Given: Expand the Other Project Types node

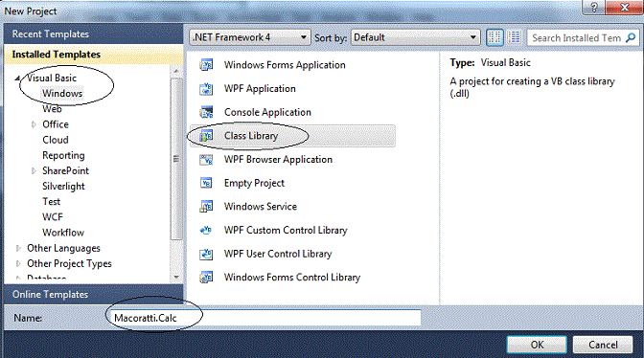Looking at the screenshot, I should click(18, 263).
